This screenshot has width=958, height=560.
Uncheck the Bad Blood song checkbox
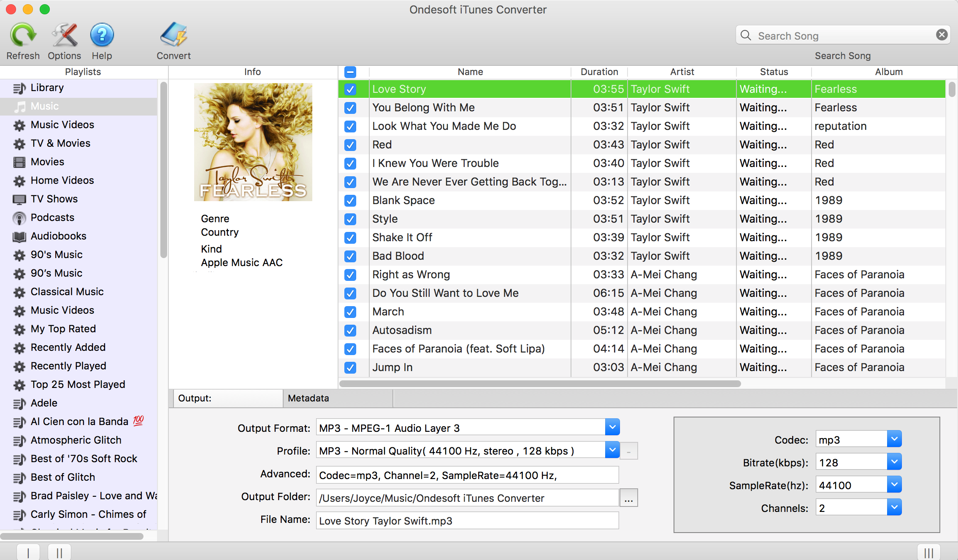(x=349, y=256)
